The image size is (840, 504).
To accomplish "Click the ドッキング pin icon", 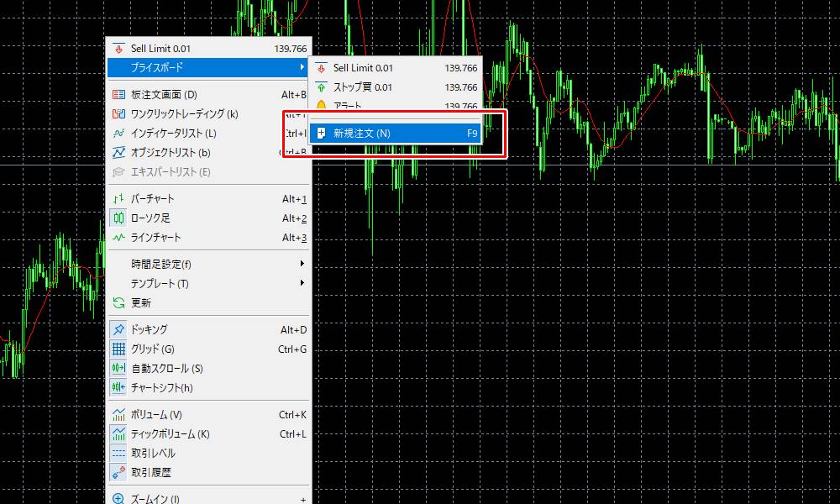I will tap(118, 329).
